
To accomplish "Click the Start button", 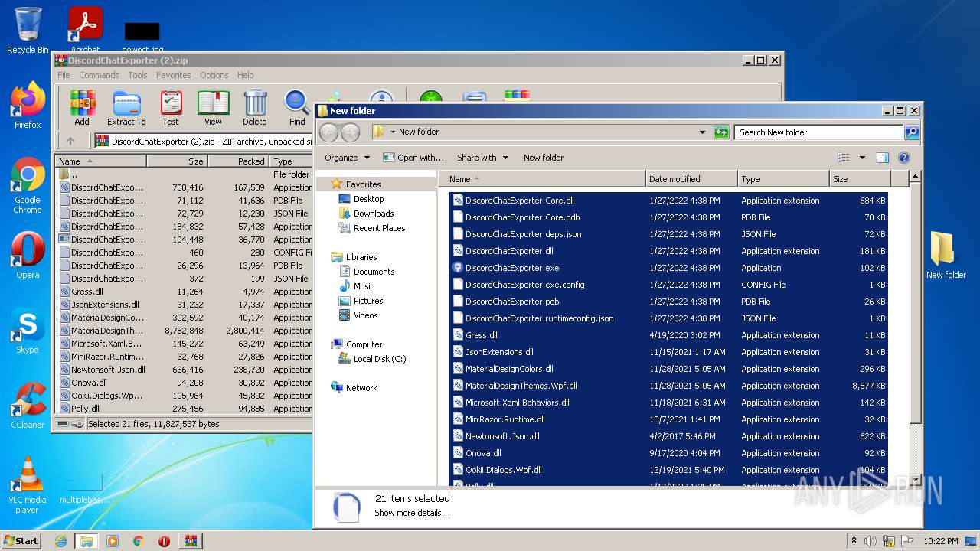I will pos(21,541).
